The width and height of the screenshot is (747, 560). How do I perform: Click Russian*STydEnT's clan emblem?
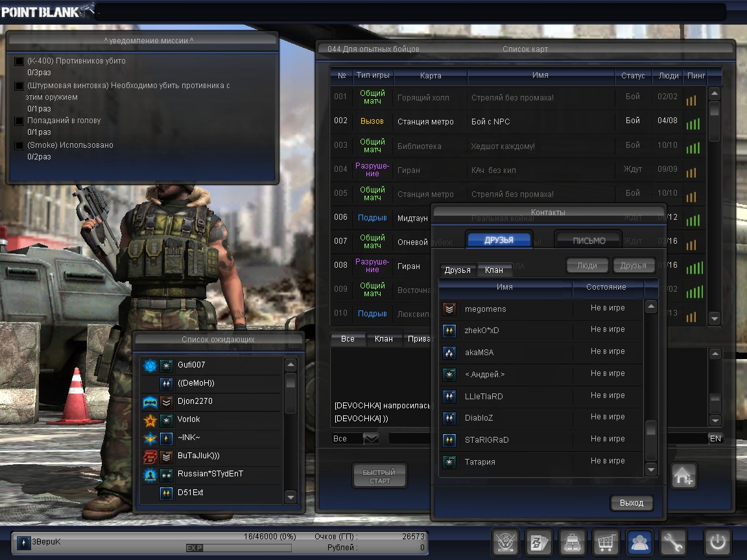(150, 474)
